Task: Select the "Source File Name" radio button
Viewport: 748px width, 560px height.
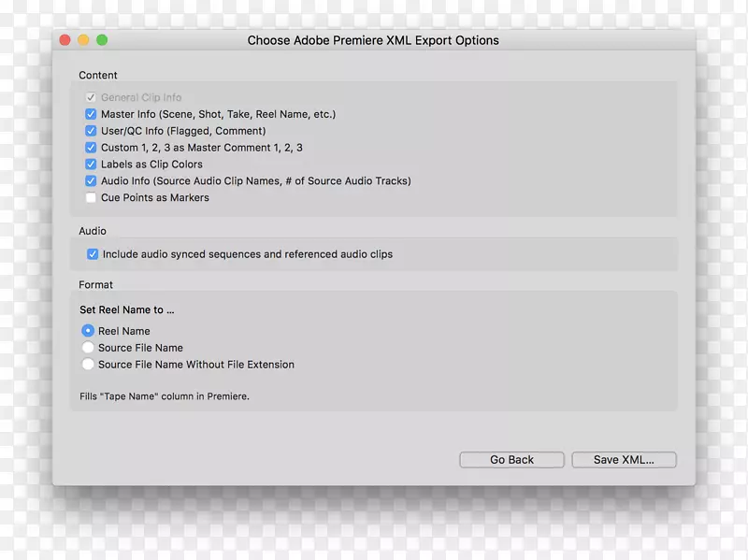Action: (x=89, y=347)
